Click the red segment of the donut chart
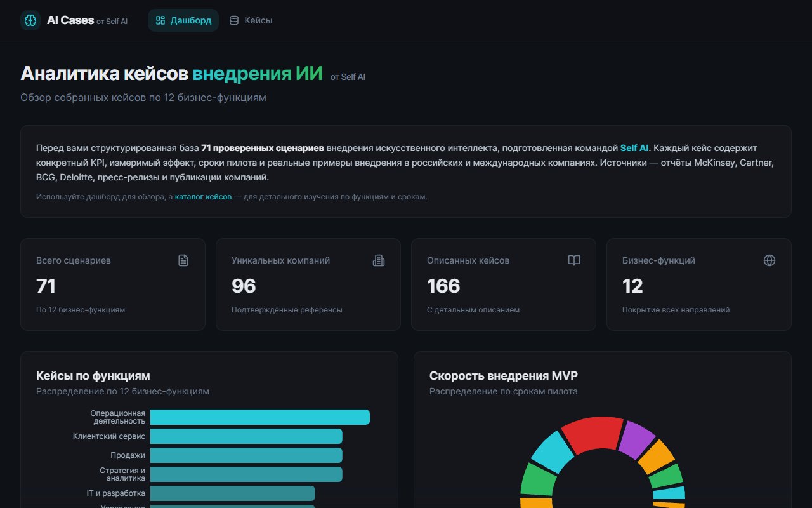 point(593,433)
